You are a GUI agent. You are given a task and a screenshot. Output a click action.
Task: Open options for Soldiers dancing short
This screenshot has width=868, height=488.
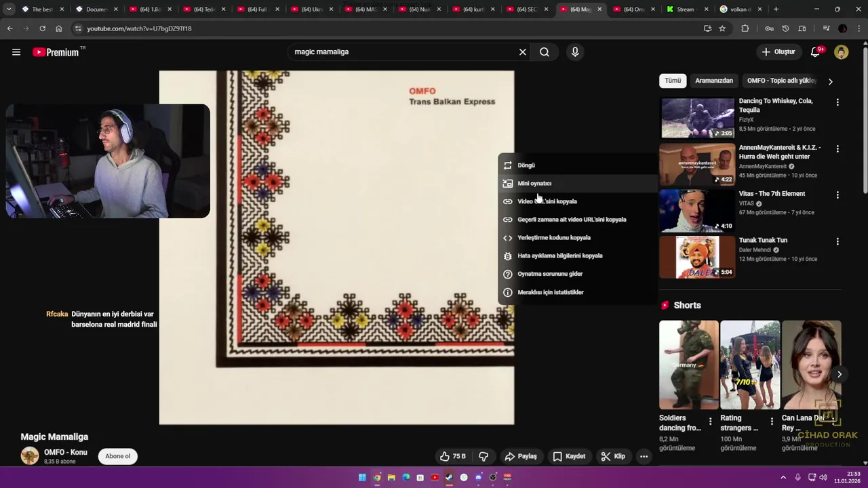pyautogui.click(x=710, y=422)
